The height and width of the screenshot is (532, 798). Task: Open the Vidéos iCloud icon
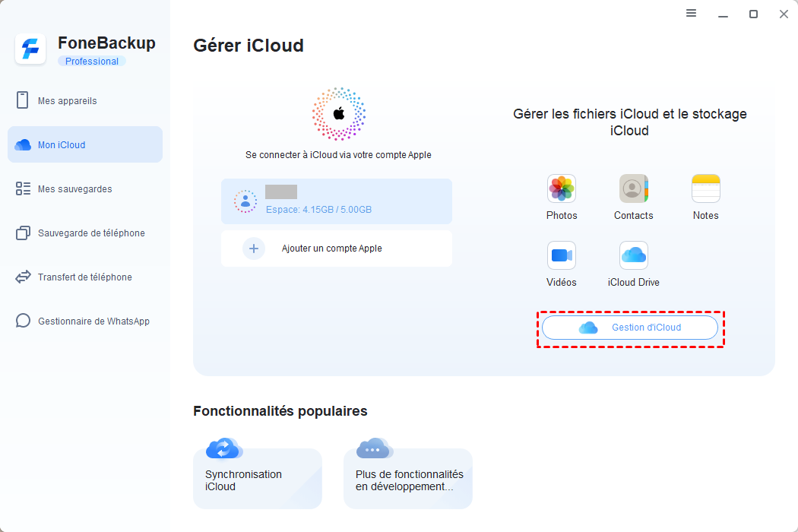click(562, 255)
